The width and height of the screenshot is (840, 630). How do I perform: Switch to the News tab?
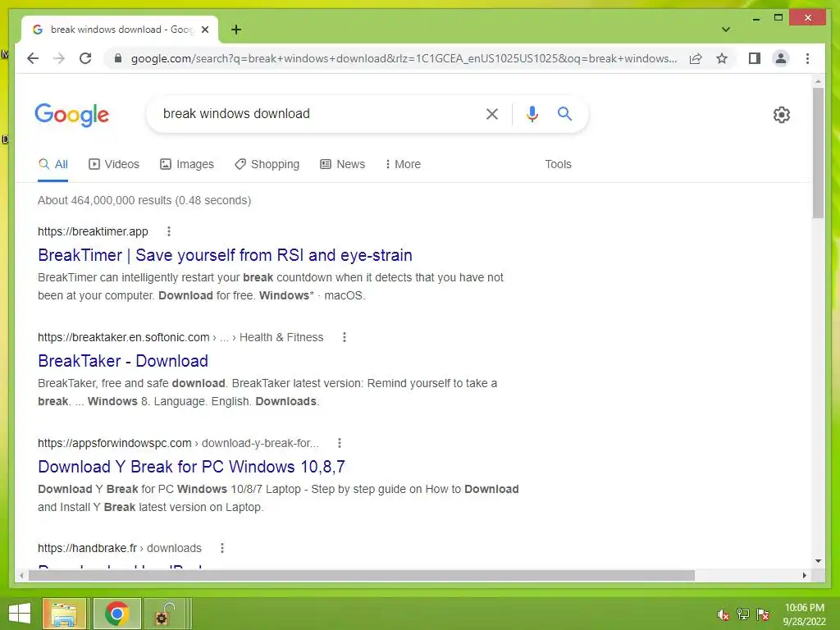pyautogui.click(x=342, y=164)
